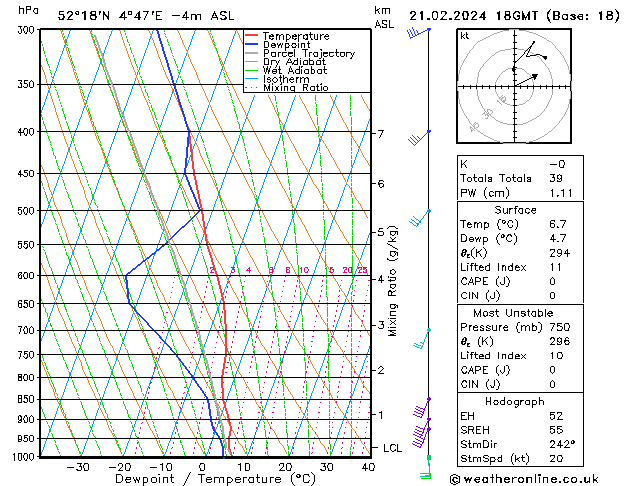The height and width of the screenshot is (486, 629).
Task: Click the Pressure (mb) value 750
Action: 560,327
